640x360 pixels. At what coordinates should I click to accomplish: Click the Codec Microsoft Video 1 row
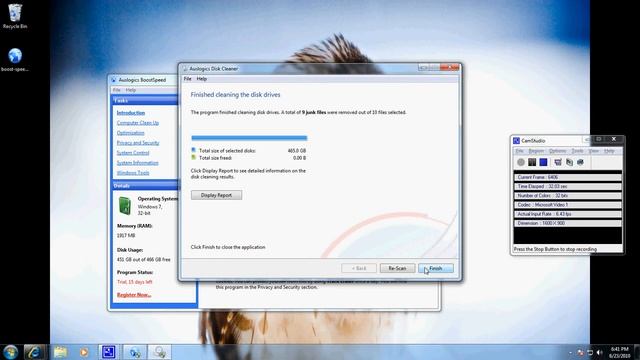[x=568, y=205]
